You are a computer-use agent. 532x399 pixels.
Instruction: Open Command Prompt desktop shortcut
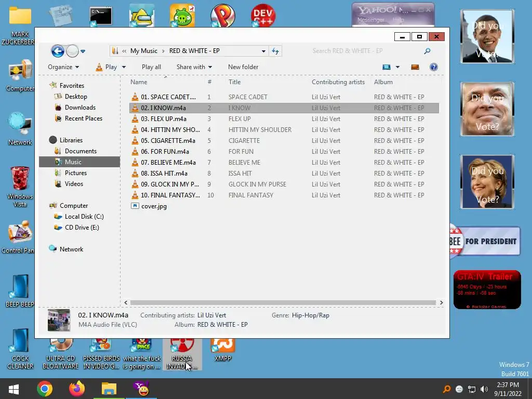click(100, 16)
